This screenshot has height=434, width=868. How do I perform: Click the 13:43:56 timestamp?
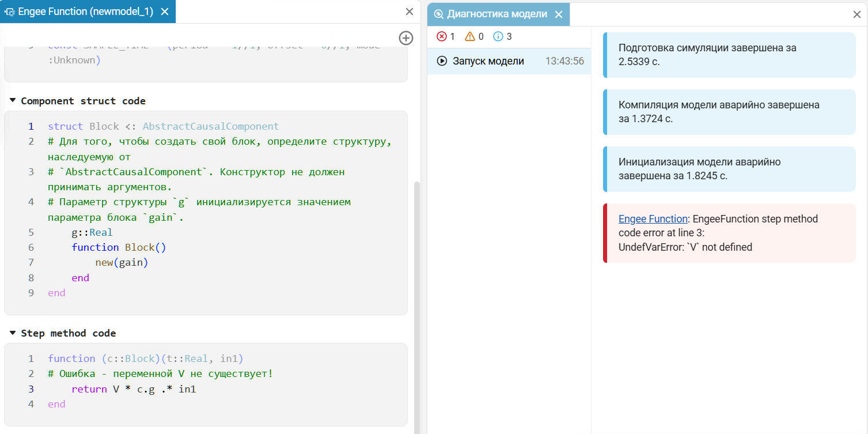(x=564, y=61)
